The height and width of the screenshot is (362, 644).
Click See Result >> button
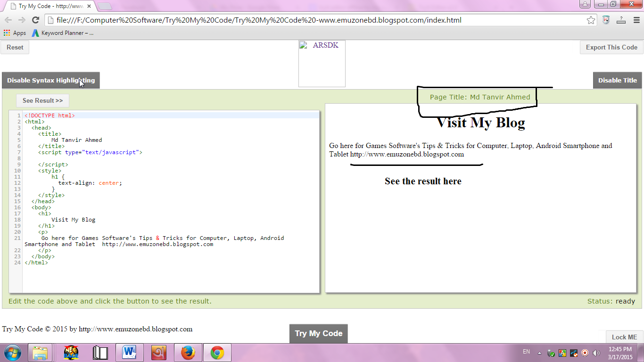[x=42, y=100]
